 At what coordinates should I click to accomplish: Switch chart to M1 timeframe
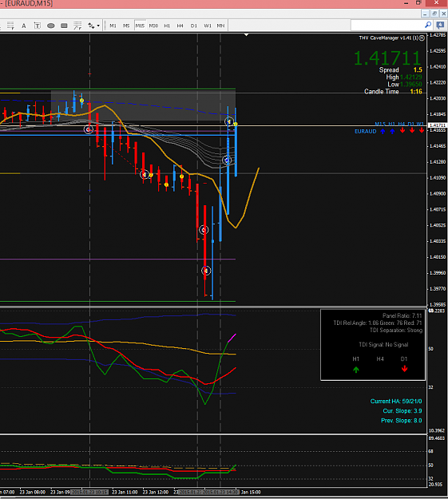coord(113,26)
